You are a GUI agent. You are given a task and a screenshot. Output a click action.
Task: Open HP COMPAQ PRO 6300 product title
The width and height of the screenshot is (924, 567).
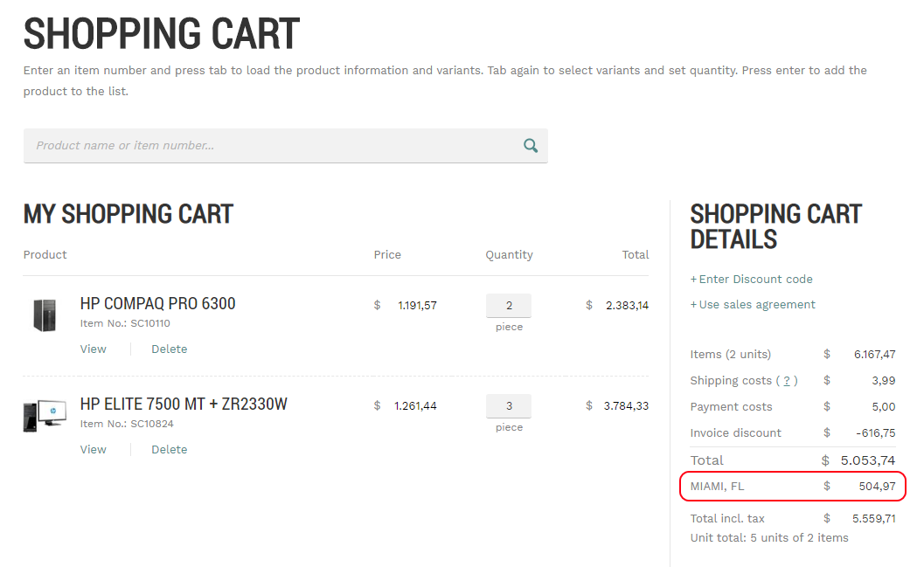[157, 304]
